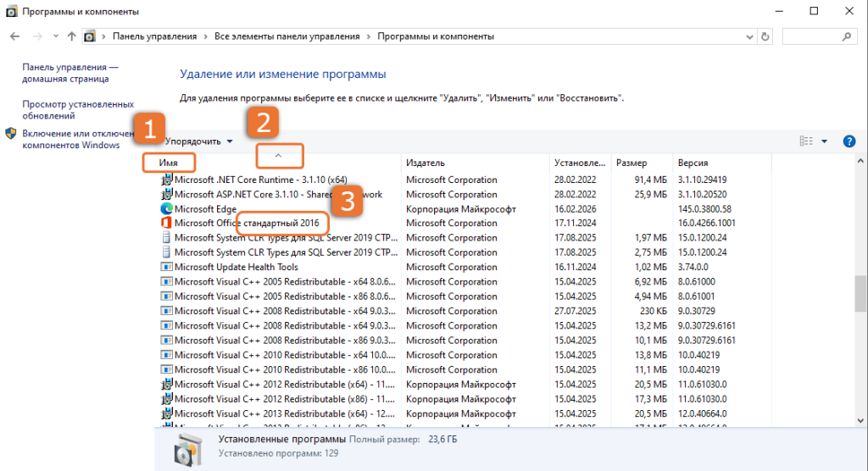
Task: Click Корпорация Майкрософт publisher in Edge row
Action: 460,208
